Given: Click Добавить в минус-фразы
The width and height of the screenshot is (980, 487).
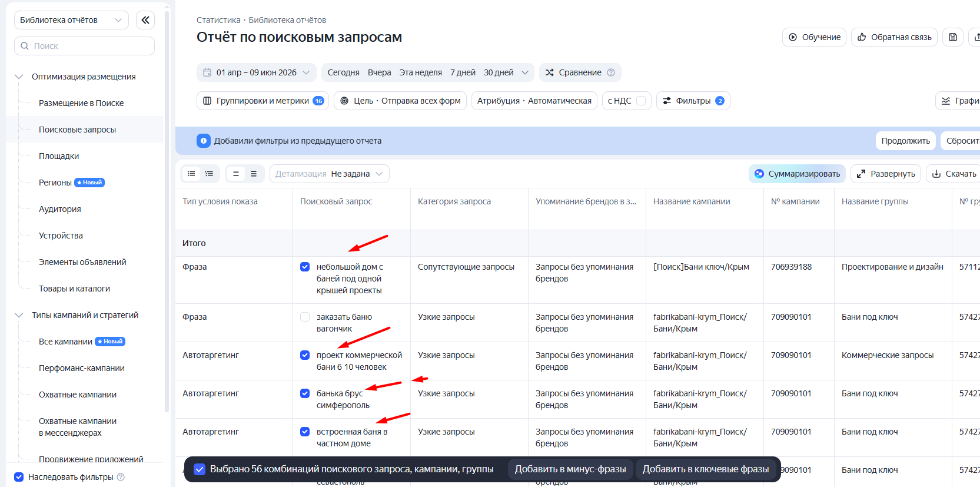Looking at the screenshot, I should click(x=570, y=469).
